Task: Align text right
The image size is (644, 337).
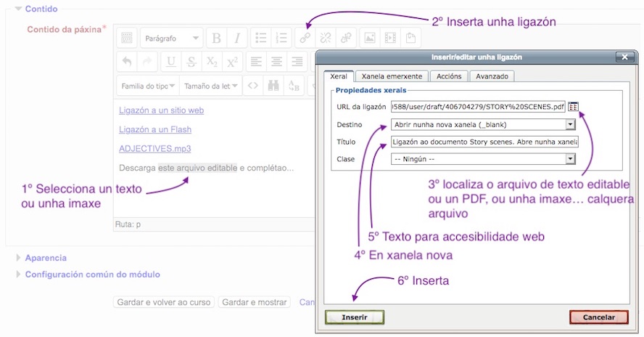Action: (x=297, y=62)
